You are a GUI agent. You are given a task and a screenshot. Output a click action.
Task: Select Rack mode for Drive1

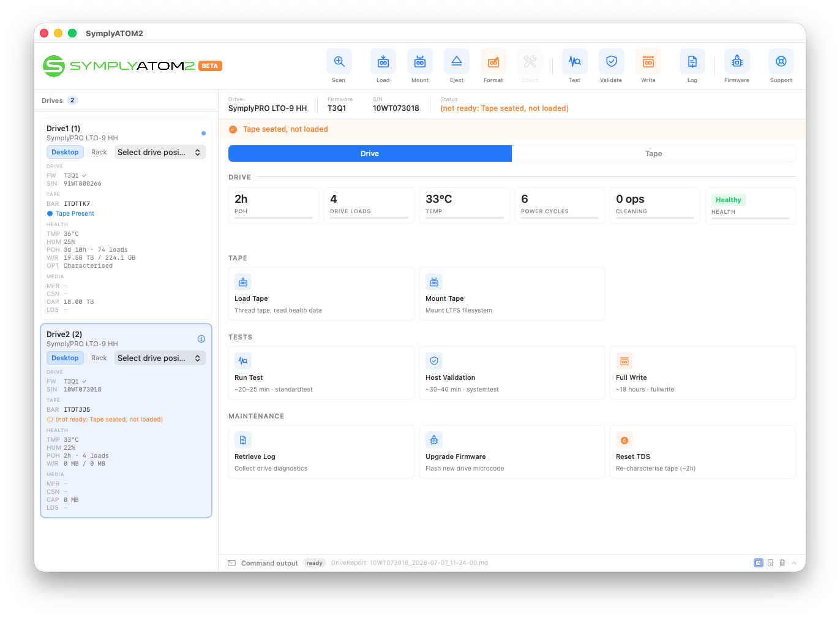[99, 152]
